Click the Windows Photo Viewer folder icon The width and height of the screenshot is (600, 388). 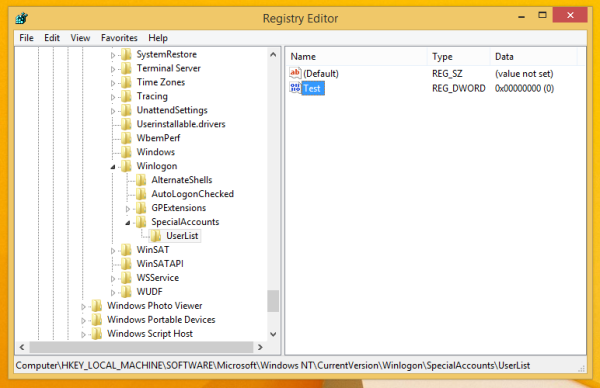[97, 306]
